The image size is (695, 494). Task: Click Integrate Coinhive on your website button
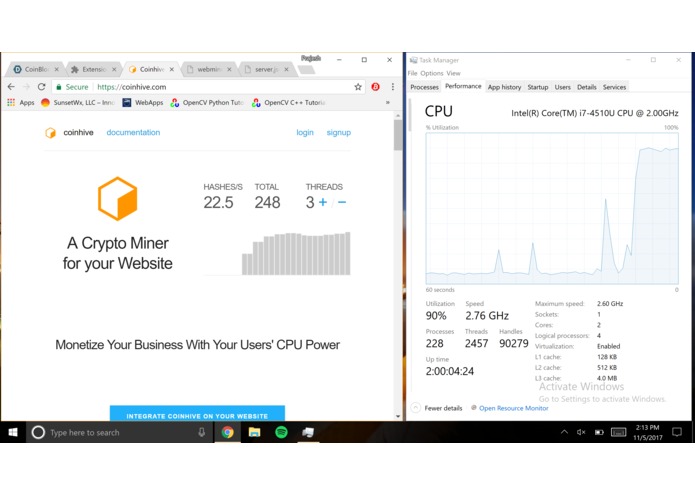(197, 413)
